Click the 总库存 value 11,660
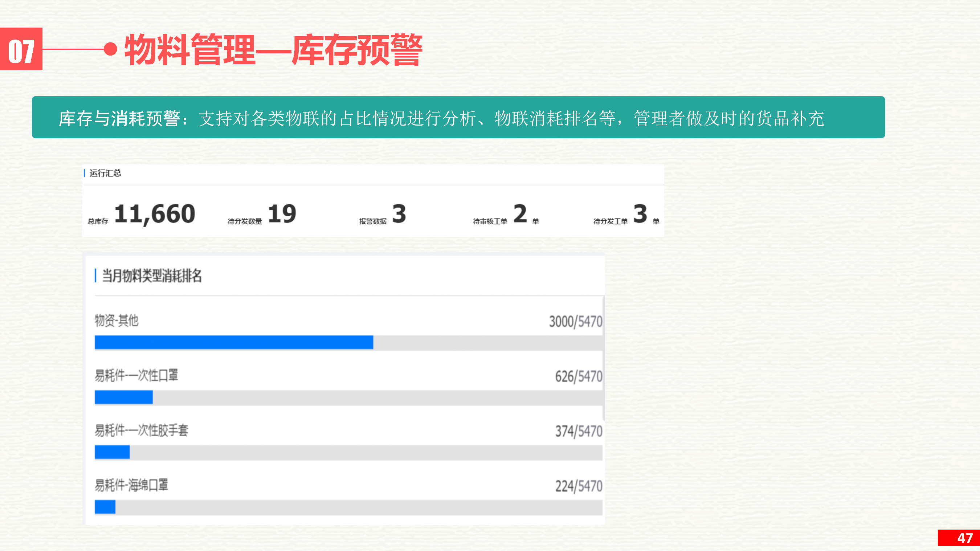 pos(155,214)
